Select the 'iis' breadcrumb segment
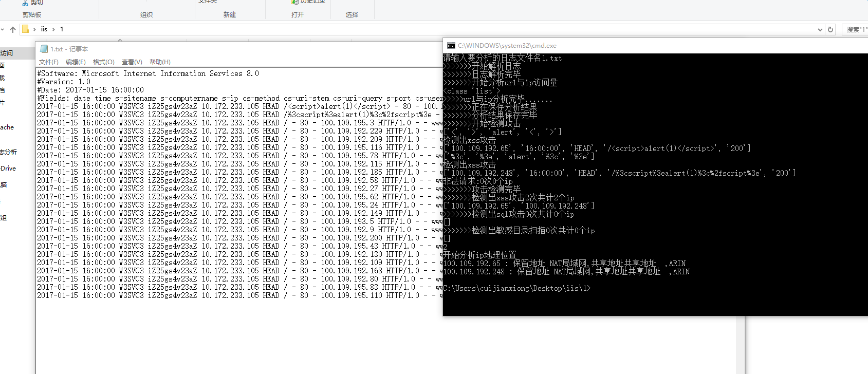 pyautogui.click(x=44, y=29)
